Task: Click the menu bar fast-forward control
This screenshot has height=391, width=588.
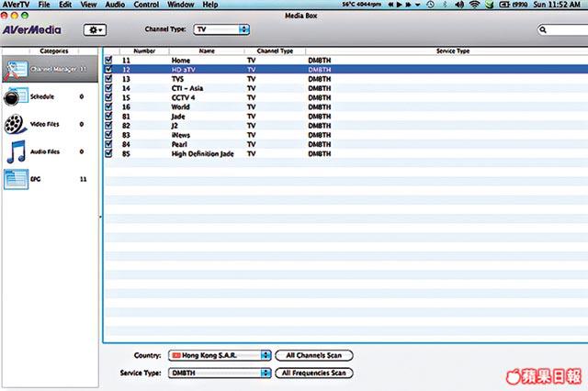Action: 408,5
